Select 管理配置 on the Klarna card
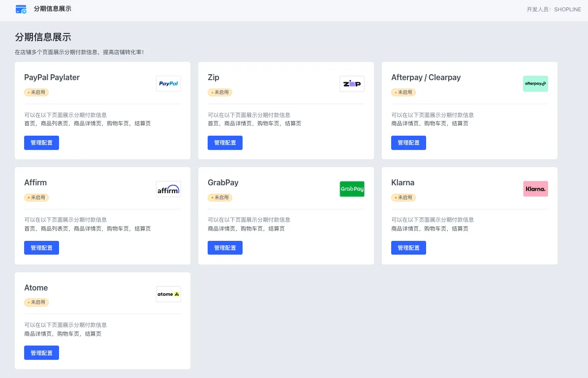Viewport: 588px width, 378px height. tap(408, 248)
